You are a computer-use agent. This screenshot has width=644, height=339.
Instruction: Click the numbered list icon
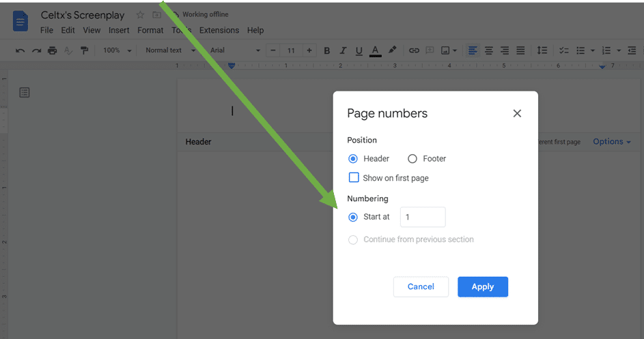(606, 50)
